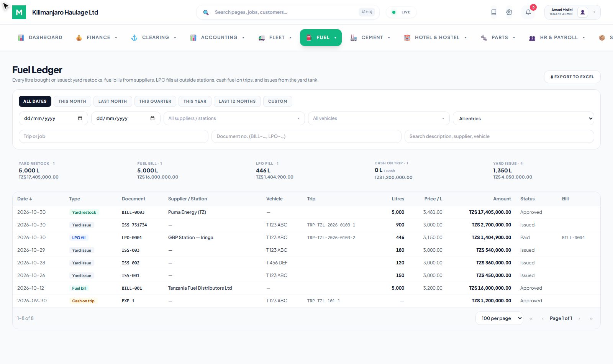Open the Cement menu
This screenshot has width=613, height=364.
[x=370, y=38]
